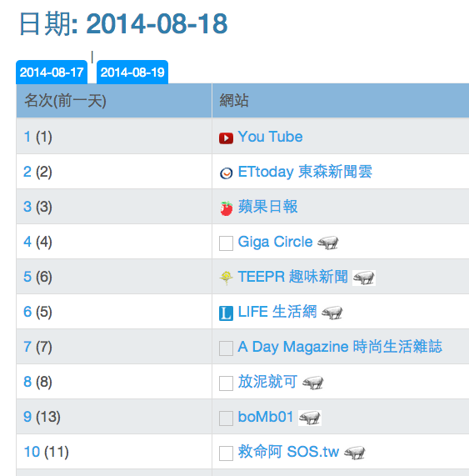Click the blue L icon for LIFE 生活網
Viewport: 469px width, 476px height.
(226, 313)
